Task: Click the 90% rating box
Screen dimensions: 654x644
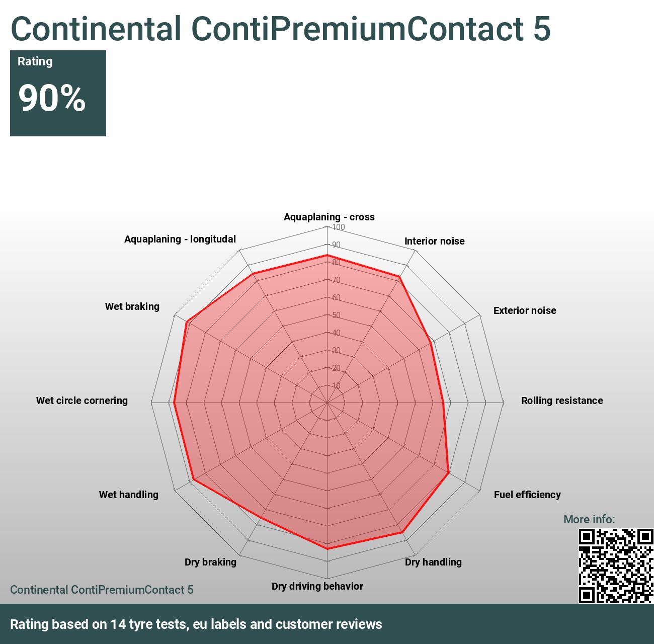Action: [x=58, y=93]
